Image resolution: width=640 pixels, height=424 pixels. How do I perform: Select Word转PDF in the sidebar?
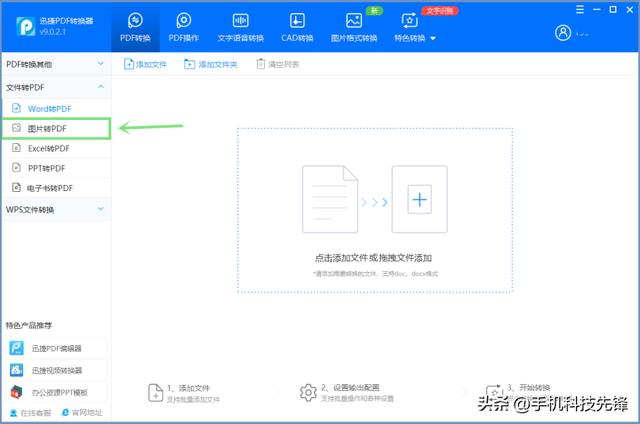point(56,109)
